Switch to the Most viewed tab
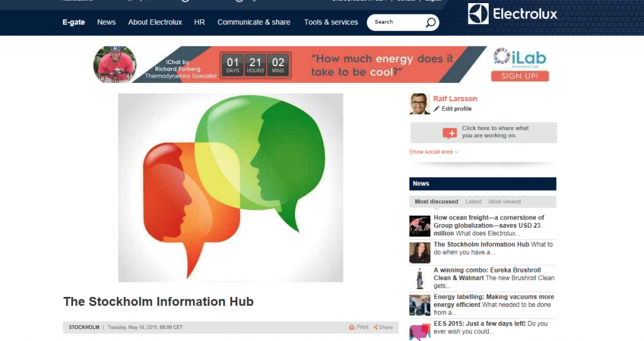 click(x=504, y=202)
